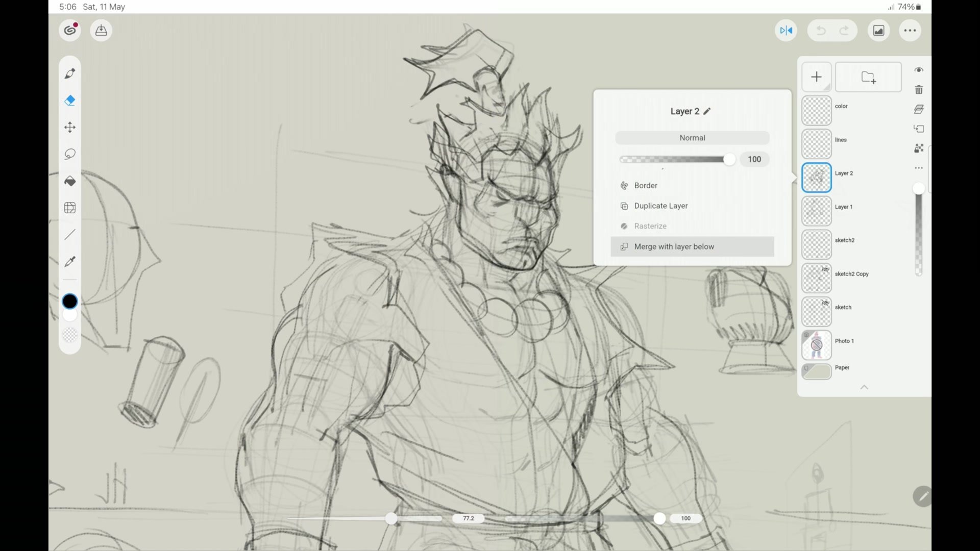
Task: Select the Eraser tool
Action: tap(70, 100)
